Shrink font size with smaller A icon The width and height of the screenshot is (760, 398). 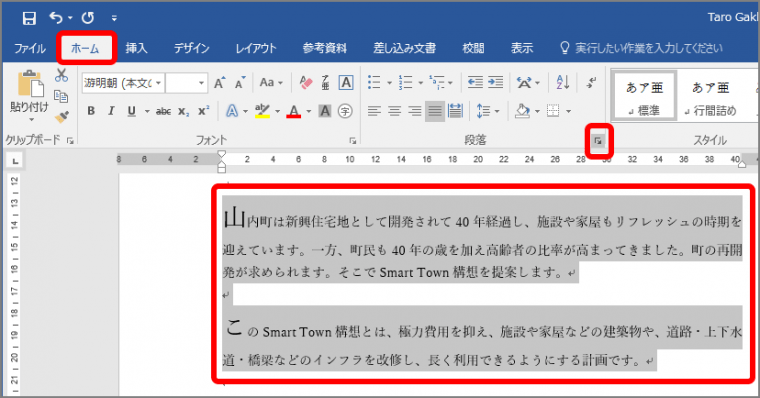(240, 83)
